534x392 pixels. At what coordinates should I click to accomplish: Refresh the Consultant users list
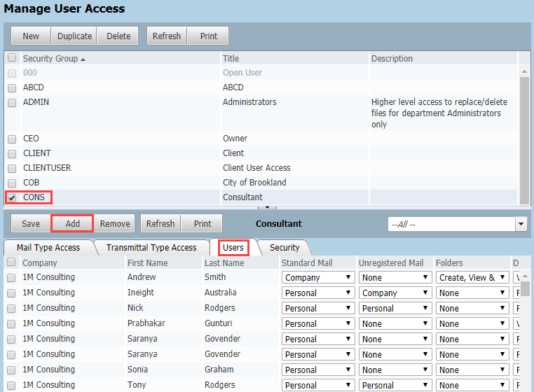(x=160, y=224)
